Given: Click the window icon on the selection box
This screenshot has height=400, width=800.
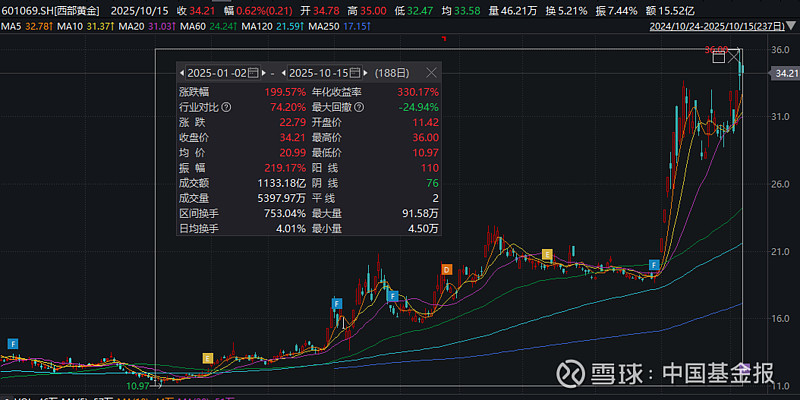Looking at the screenshot, I should coord(718,57).
